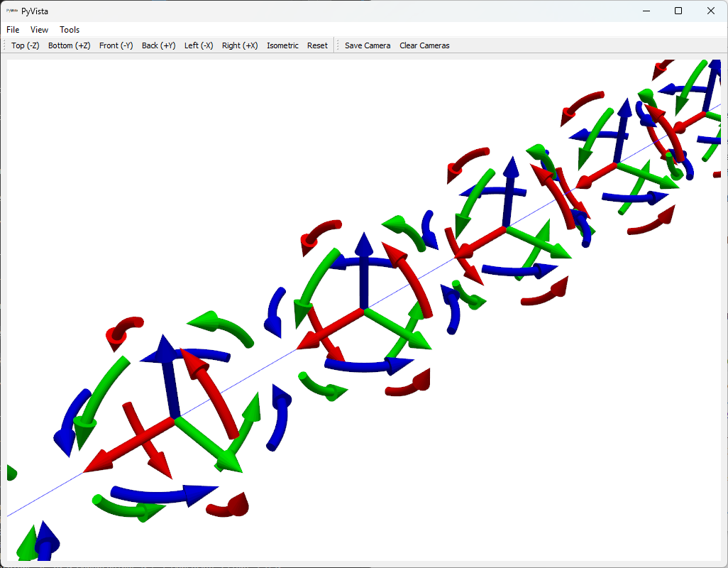Click the origin of the centered axes triad
This screenshot has height=568, width=728.
363,309
